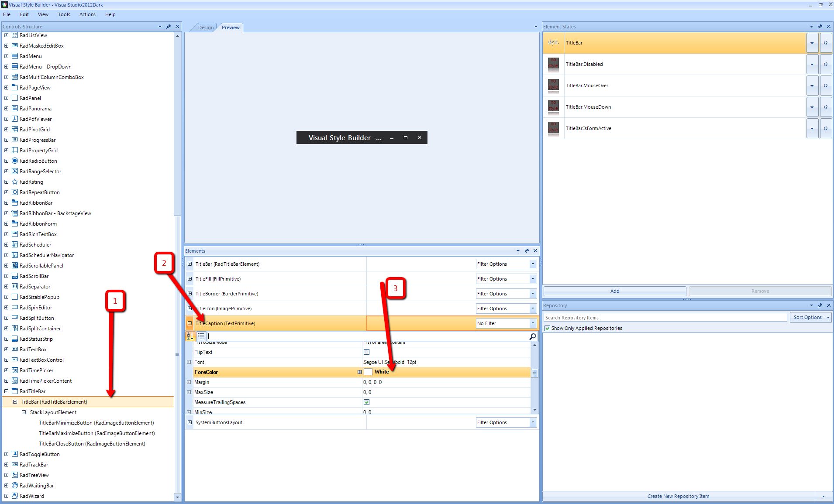
Task: Click the RadTimePicker icon in the tree
Action: point(15,370)
